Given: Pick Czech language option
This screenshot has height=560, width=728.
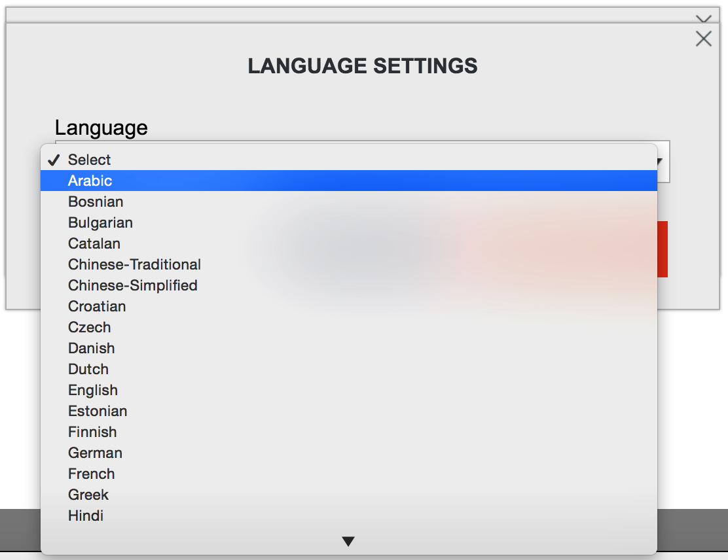Looking at the screenshot, I should [x=349, y=327].
